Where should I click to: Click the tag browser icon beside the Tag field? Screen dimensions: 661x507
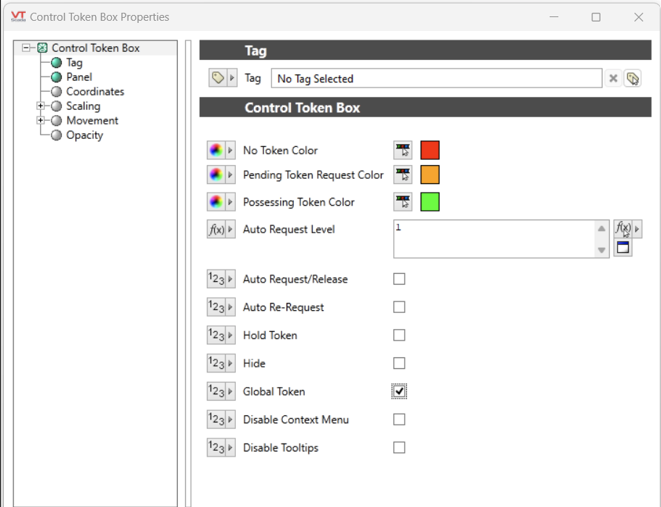coord(632,78)
